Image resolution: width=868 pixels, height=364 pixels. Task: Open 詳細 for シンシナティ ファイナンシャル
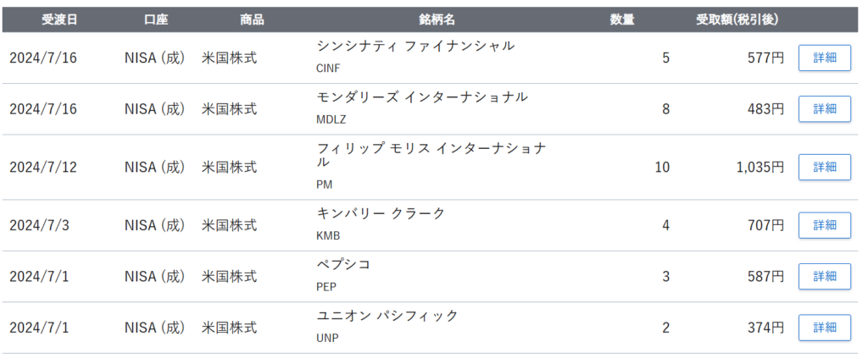[x=824, y=58]
